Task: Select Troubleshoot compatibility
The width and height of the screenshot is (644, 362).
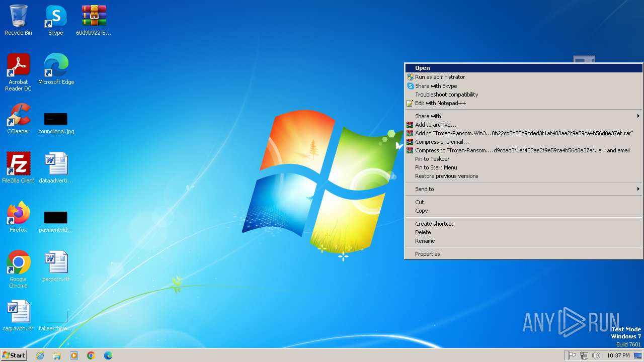Action: pos(524,95)
